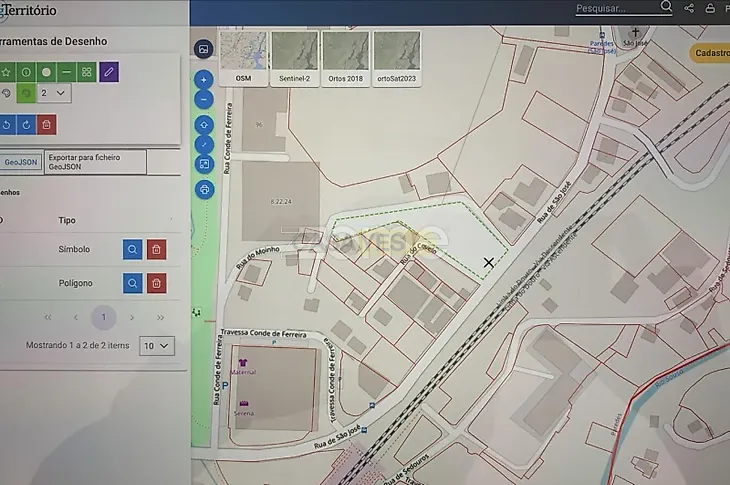This screenshot has height=485, width=730.
Task: Click the share icon in header
Action: coord(689,8)
